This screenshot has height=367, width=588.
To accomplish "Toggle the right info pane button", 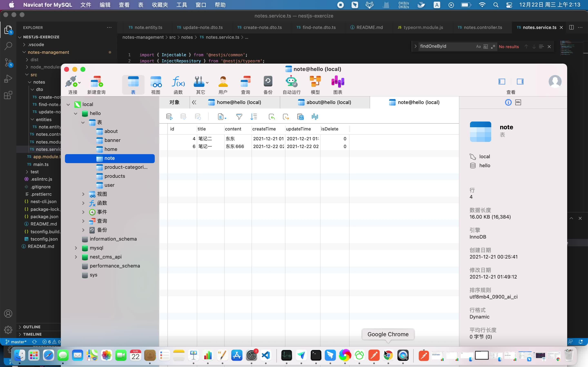I will pos(520,82).
